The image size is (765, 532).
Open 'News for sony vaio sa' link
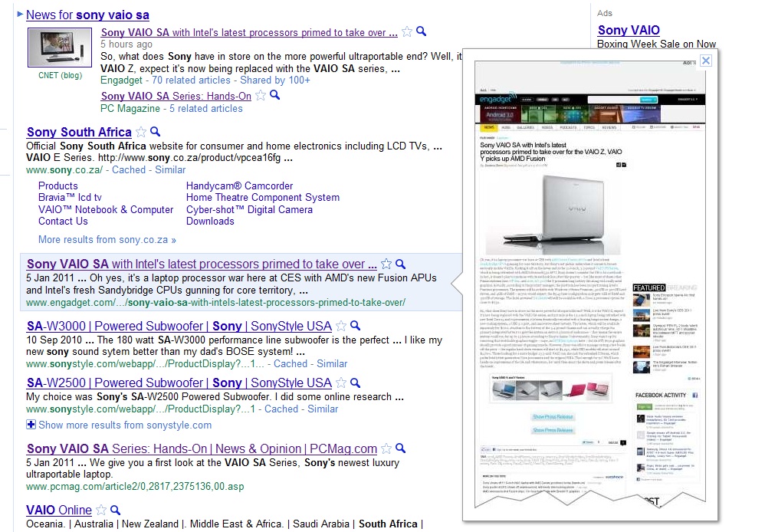pos(87,15)
